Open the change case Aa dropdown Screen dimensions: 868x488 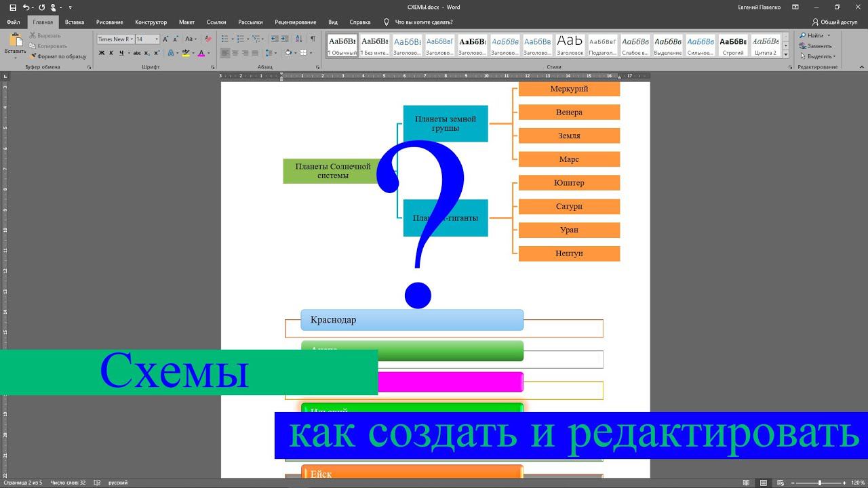[x=191, y=39]
